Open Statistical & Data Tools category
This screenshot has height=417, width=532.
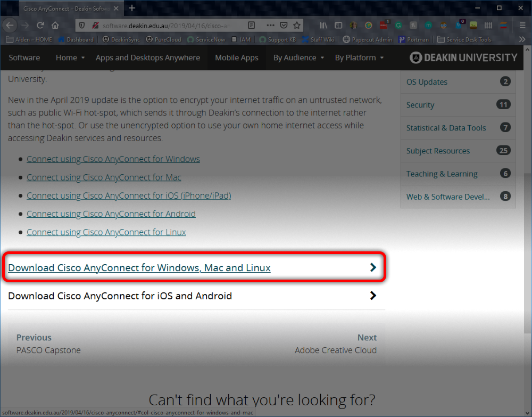458,128
